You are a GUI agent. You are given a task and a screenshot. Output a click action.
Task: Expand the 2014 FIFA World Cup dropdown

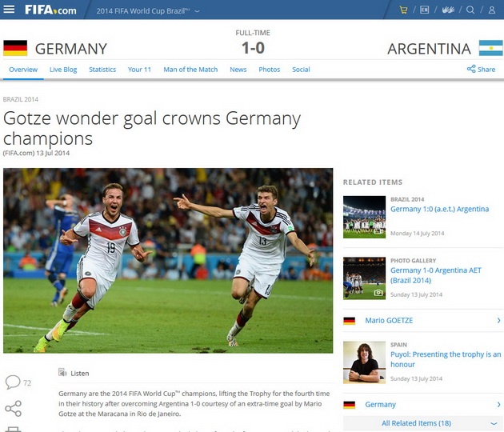point(148,11)
